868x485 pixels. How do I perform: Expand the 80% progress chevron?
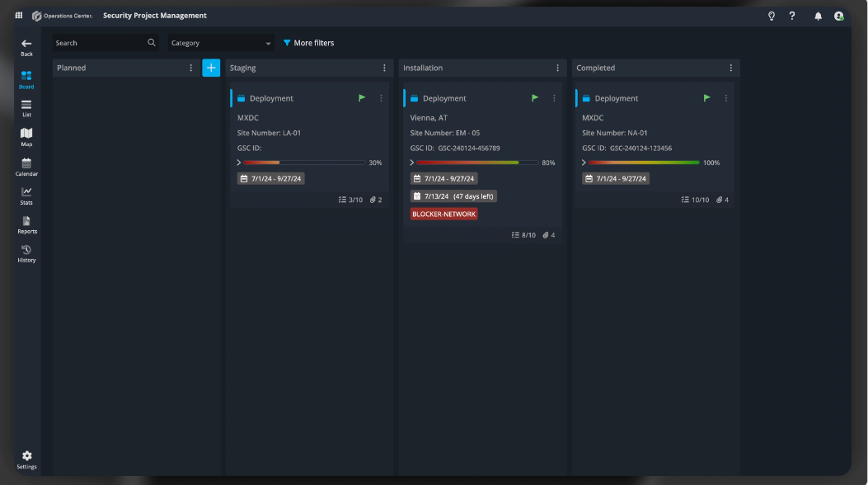click(412, 162)
